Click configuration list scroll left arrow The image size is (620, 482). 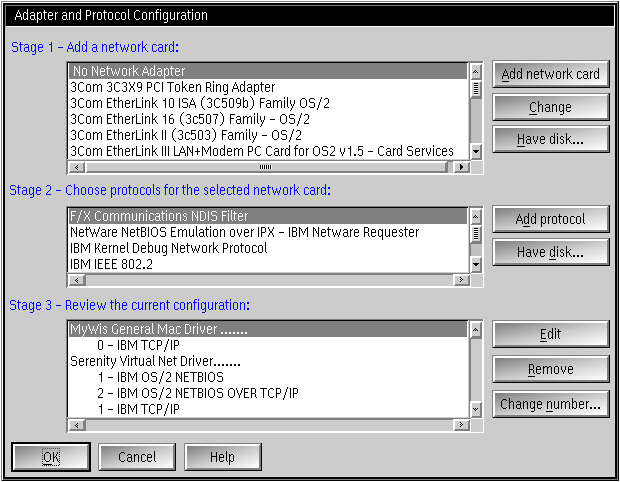click(x=77, y=425)
